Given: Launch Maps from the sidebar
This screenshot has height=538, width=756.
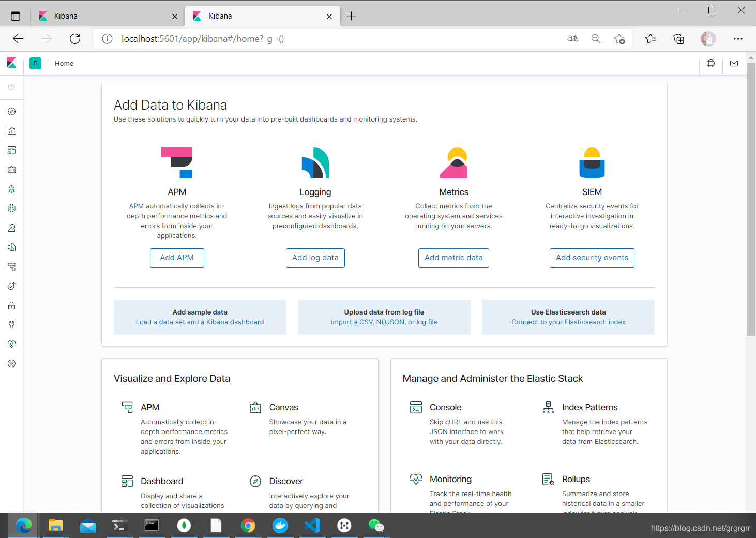Looking at the screenshot, I should pos(11,189).
